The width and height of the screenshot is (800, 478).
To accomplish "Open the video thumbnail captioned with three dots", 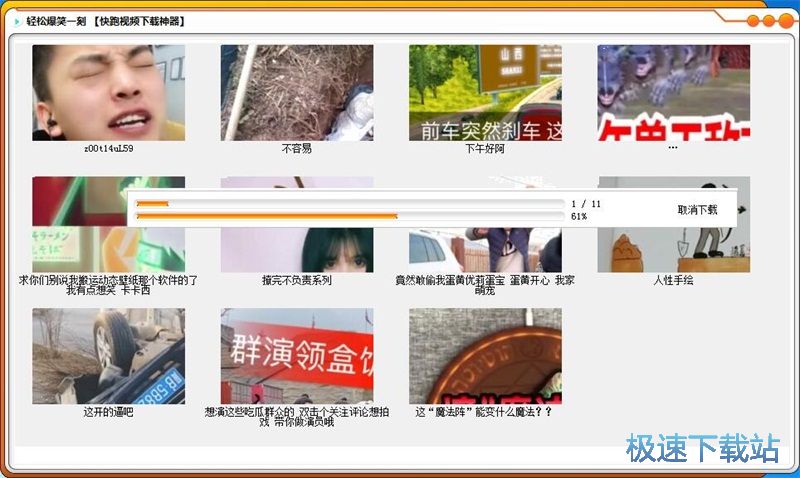I will coord(673,93).
